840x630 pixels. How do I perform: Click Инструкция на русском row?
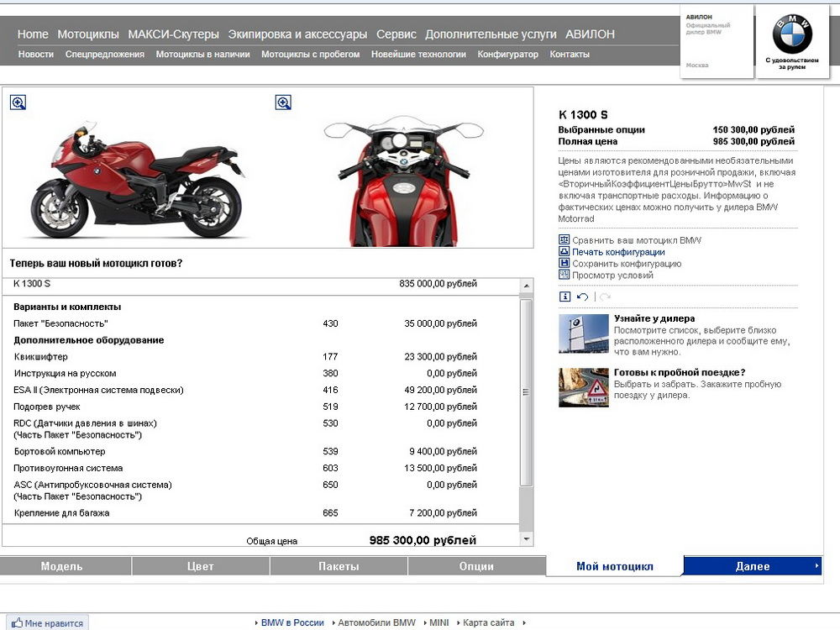click(245, 374)
